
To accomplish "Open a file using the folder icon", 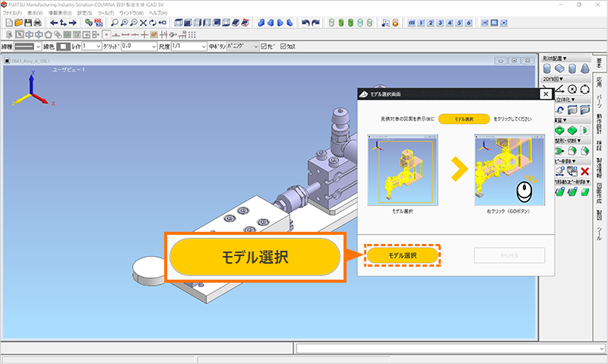I will click(18, 23).
